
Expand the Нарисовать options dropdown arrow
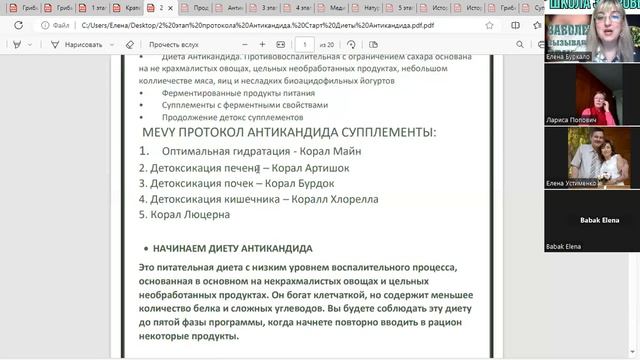tap(112, 44)
